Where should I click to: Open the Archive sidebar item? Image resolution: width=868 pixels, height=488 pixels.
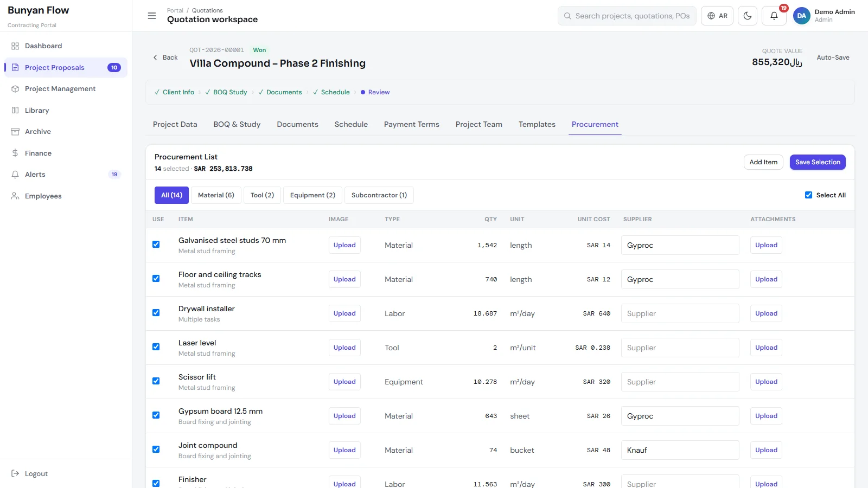(66, 132)
